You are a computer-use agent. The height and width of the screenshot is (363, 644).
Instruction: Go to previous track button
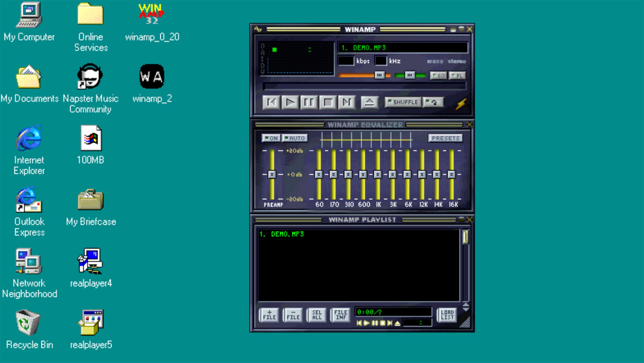271,103
